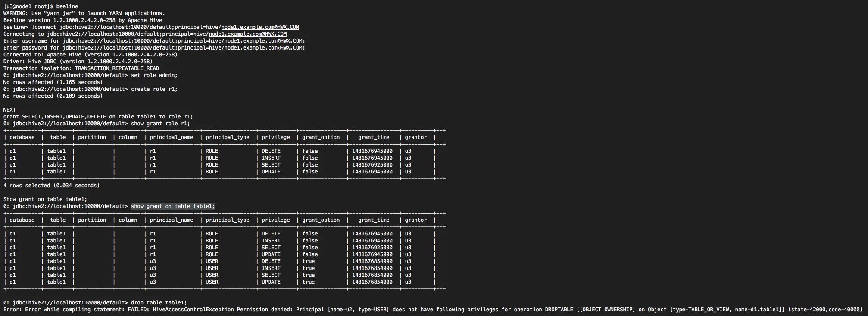
Task: Click the 'show grant role r1;' command
Action: 160,124
